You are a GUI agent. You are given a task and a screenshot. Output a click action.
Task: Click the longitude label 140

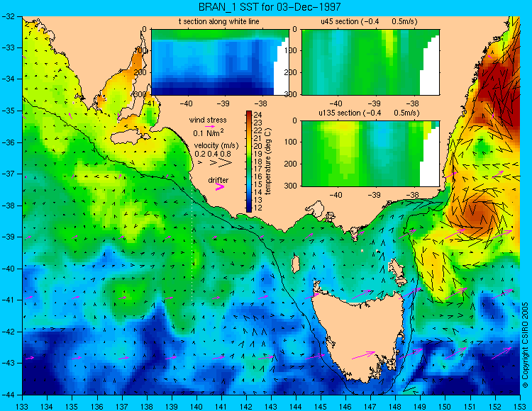(196, 407)
